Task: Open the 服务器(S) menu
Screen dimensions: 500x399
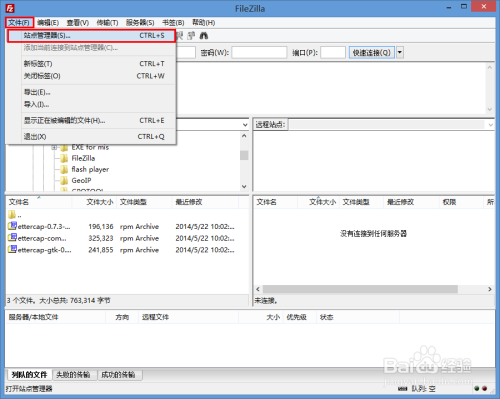Action: click(140, 23)
